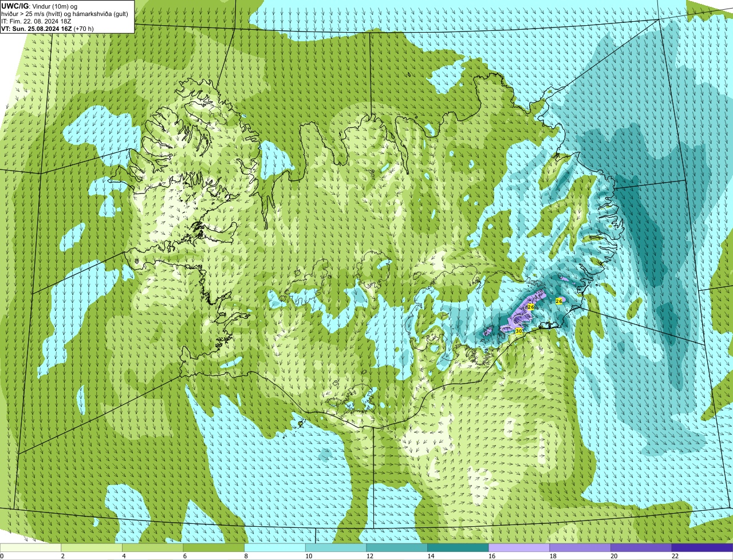Click the 6–8 m/s dark green legend swatch
Screen dimensions: 733x560
click(x=214, y=548)
